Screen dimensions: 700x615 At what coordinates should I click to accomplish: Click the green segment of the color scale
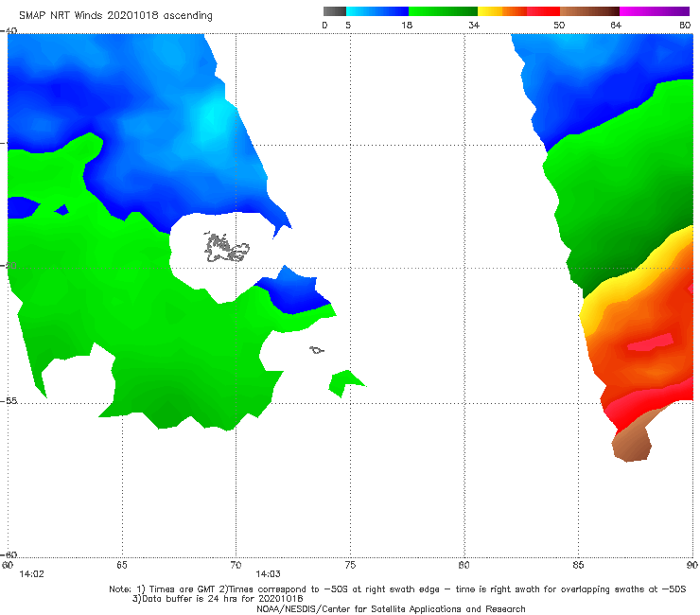(x=443, y=11)
